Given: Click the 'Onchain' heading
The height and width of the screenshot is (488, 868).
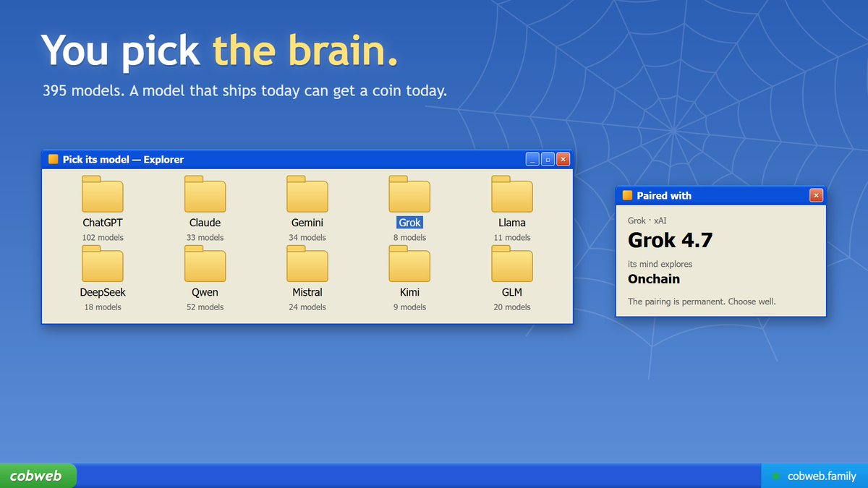Looking at the screenshot, I should 654,279.
